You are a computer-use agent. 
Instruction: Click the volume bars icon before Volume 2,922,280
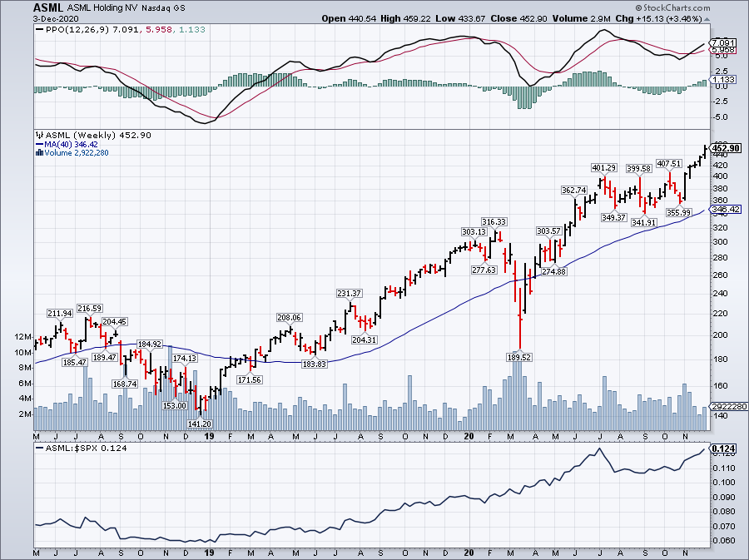click(x=40, y=153)
